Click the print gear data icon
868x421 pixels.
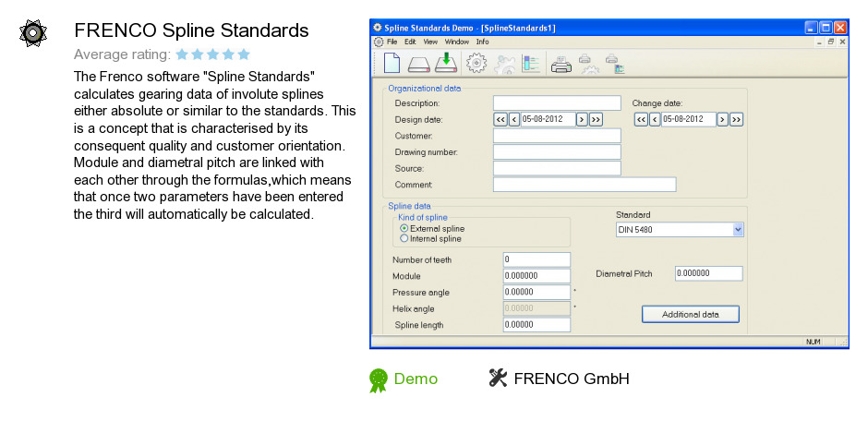[588, 64]
